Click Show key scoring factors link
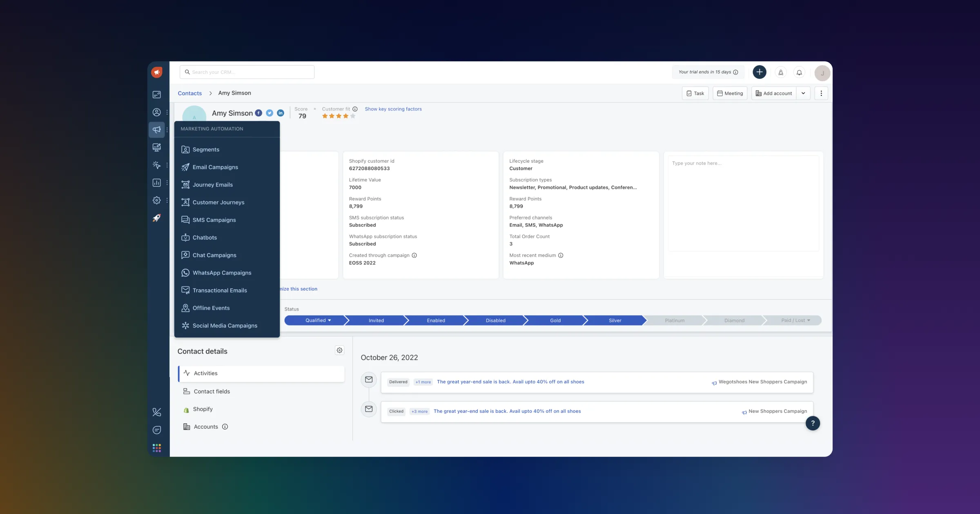This screenshot has height=514, width=980. click(393, 109)
